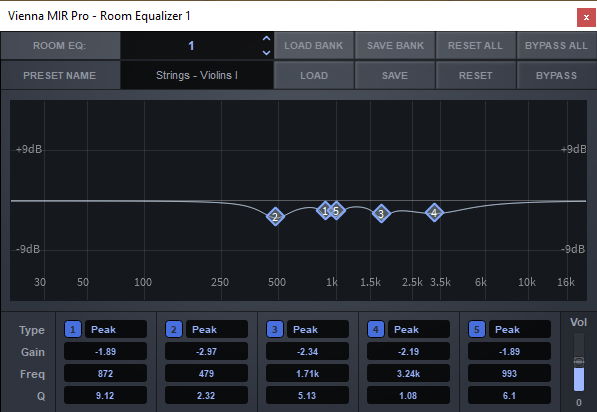597x412 pixels.
Task: Click band 4 frequency value 3.24k
Action: (408, 373)
